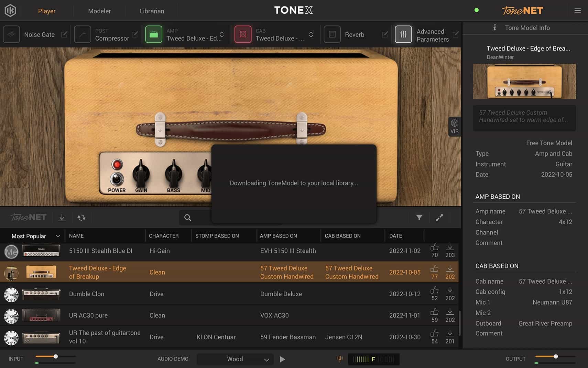Click the Advanced Parameters mixer icon
Screen dimensions: 588x368
(x=403, y=34)
